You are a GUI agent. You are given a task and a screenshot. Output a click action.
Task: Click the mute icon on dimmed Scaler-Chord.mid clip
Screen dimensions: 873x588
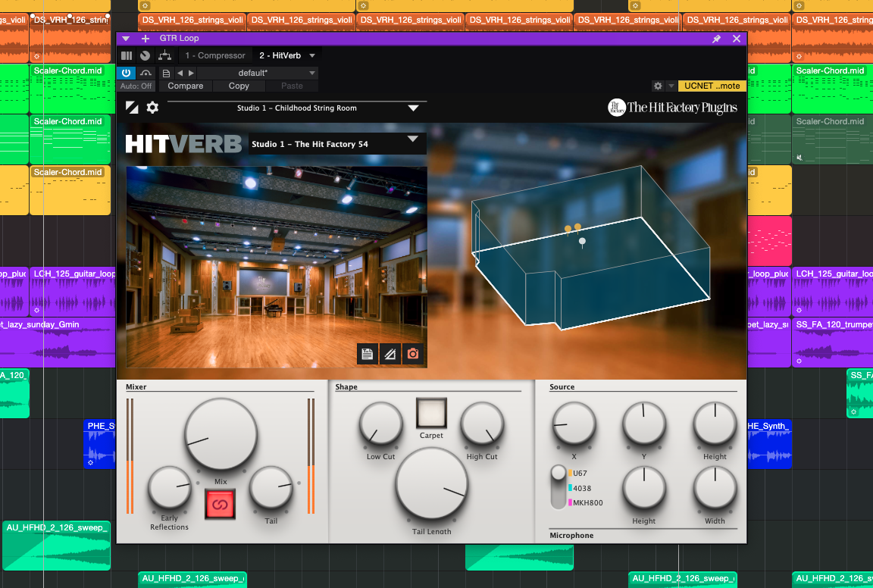point(799,158)
